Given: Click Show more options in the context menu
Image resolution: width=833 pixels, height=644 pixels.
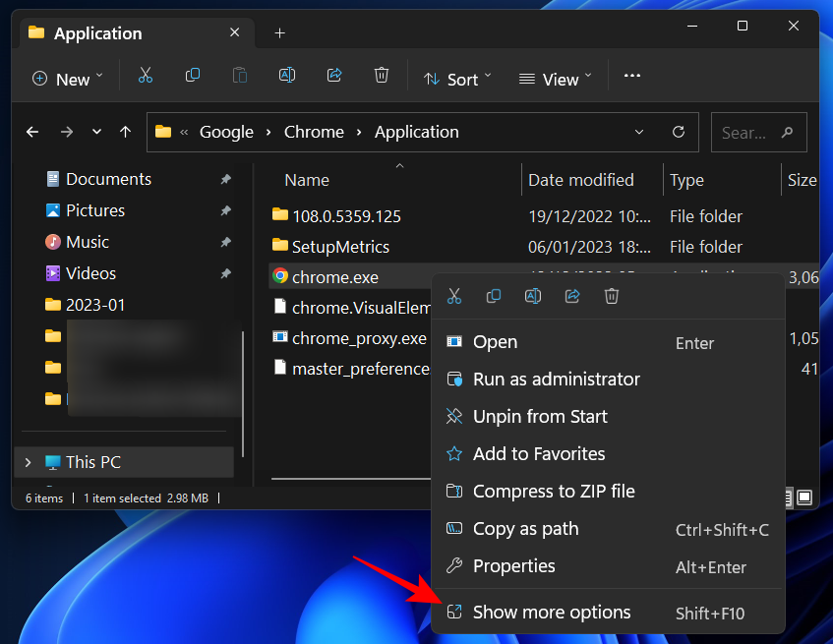Looking at the screenshot, I should (551, 612).
